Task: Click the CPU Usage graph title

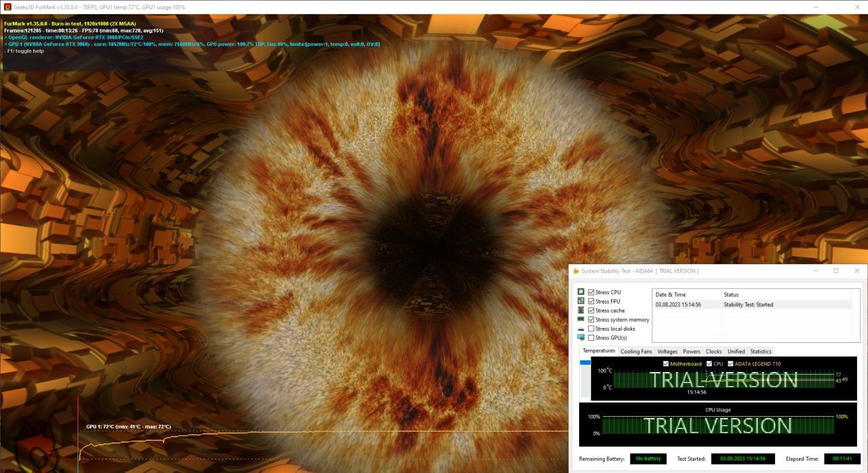Action: tap(718, 409)
